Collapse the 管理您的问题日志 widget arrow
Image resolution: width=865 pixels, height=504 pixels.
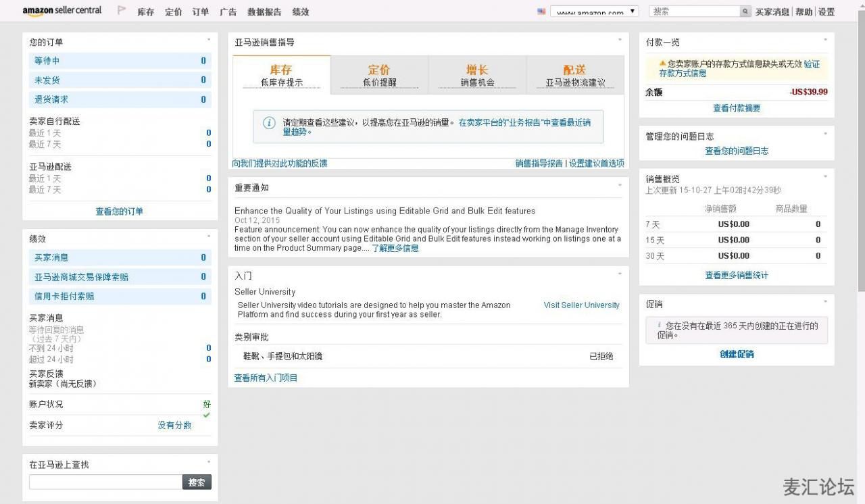tap(825, 134)
